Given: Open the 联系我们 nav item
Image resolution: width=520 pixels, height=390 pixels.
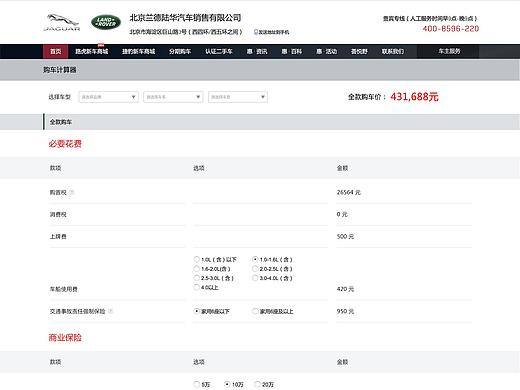Looking at the screenshot, I should (393, 51).
